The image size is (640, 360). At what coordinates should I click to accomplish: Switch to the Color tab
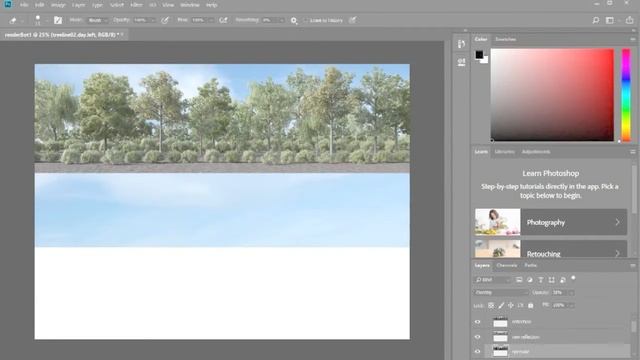[x=481, y=39]
